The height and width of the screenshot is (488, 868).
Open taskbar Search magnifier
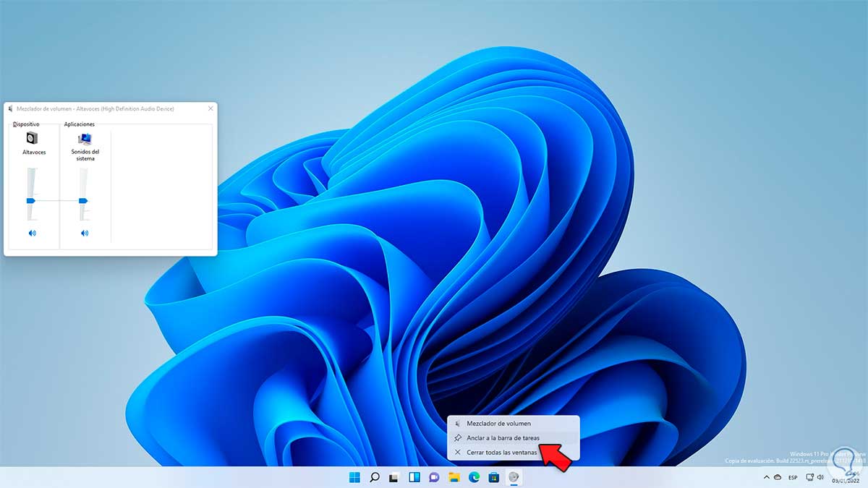375,477
